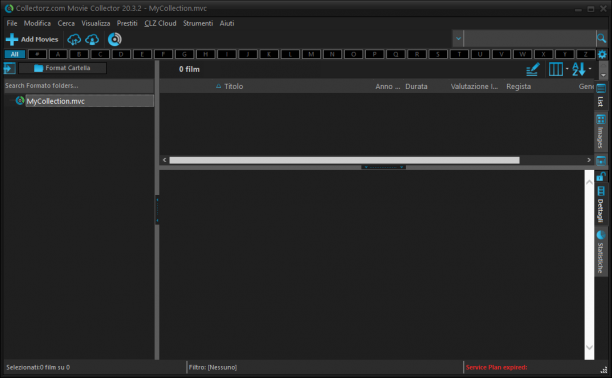612x378 pixels.
Task: Click the collapse handle between list and details
Action: (383, 167)
